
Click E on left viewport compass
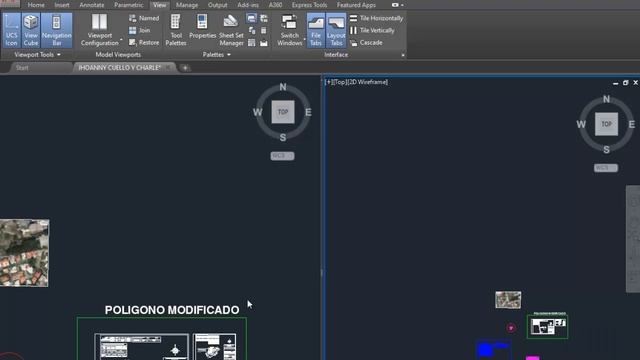308,112
